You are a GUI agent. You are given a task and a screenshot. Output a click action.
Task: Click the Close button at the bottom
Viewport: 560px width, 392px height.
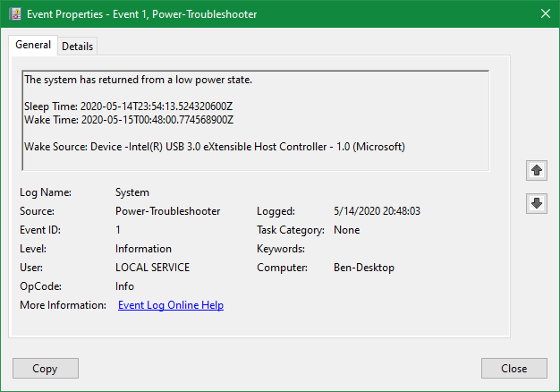[x=513, y=368]
